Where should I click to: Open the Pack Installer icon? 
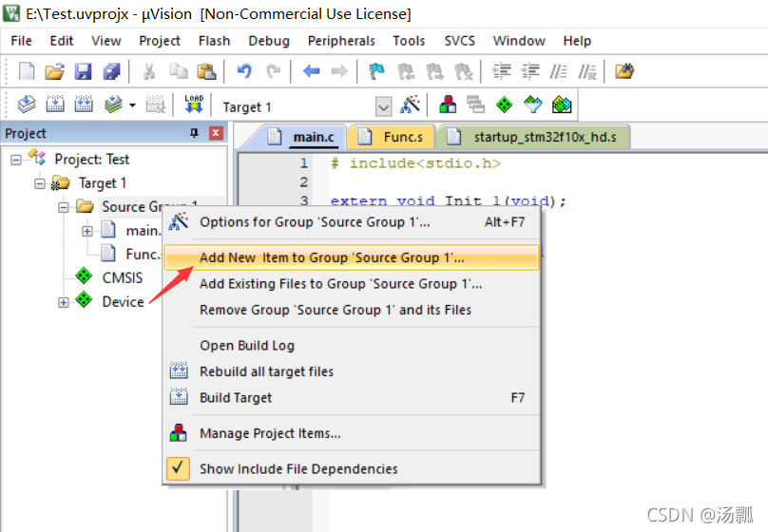(x=562, y=104)
